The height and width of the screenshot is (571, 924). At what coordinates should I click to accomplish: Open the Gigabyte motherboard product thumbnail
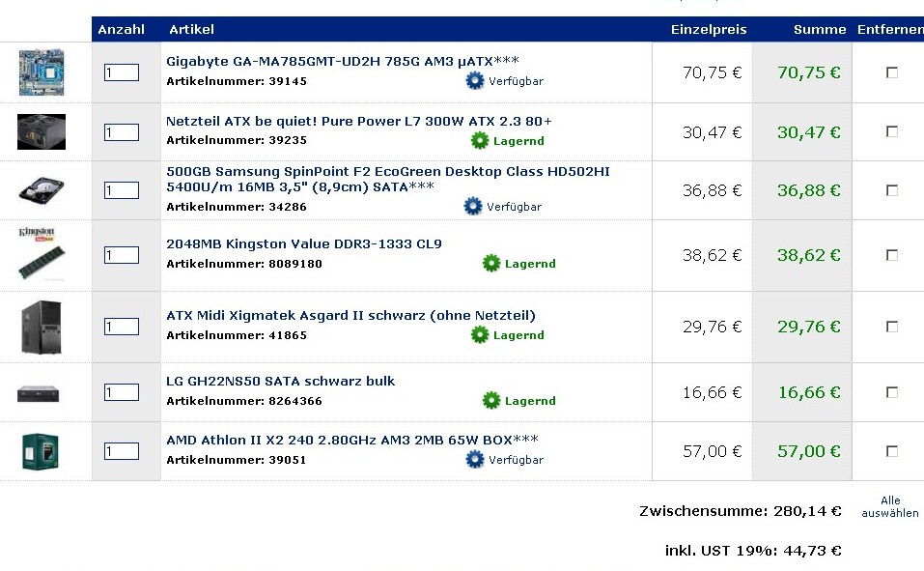(x=42, y=72)
